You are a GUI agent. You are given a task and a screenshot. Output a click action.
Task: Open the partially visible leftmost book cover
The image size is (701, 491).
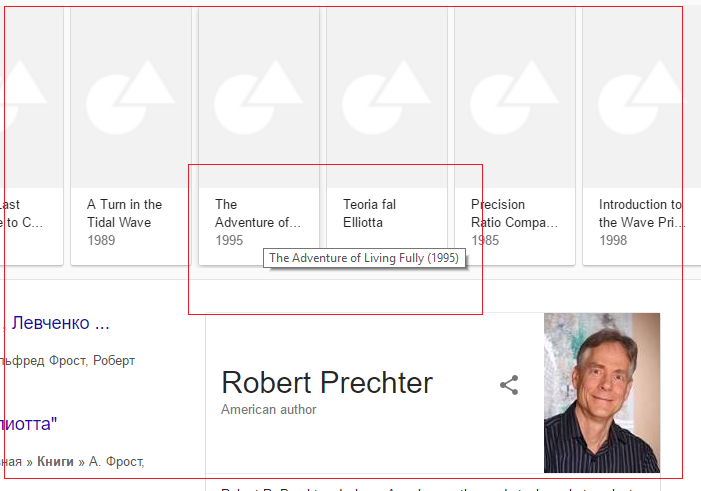click(x=31, y=97)
